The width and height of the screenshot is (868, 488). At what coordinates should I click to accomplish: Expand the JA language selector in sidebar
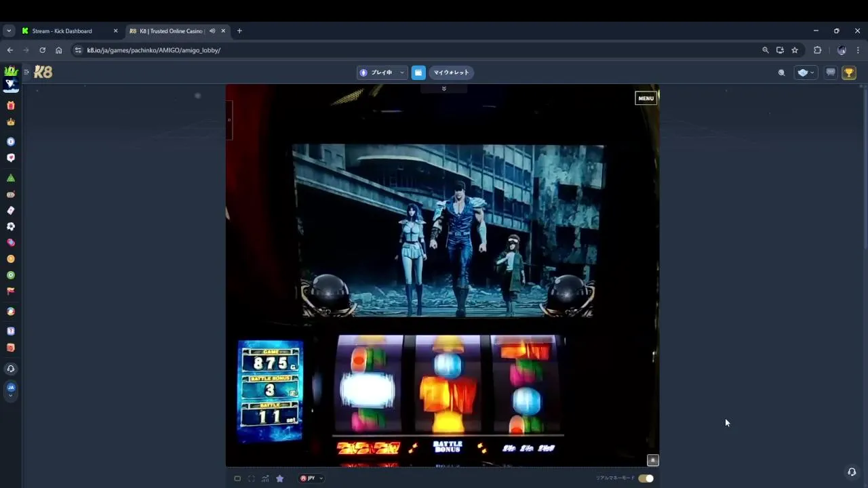pyautogui.click(x=10, y=390)
